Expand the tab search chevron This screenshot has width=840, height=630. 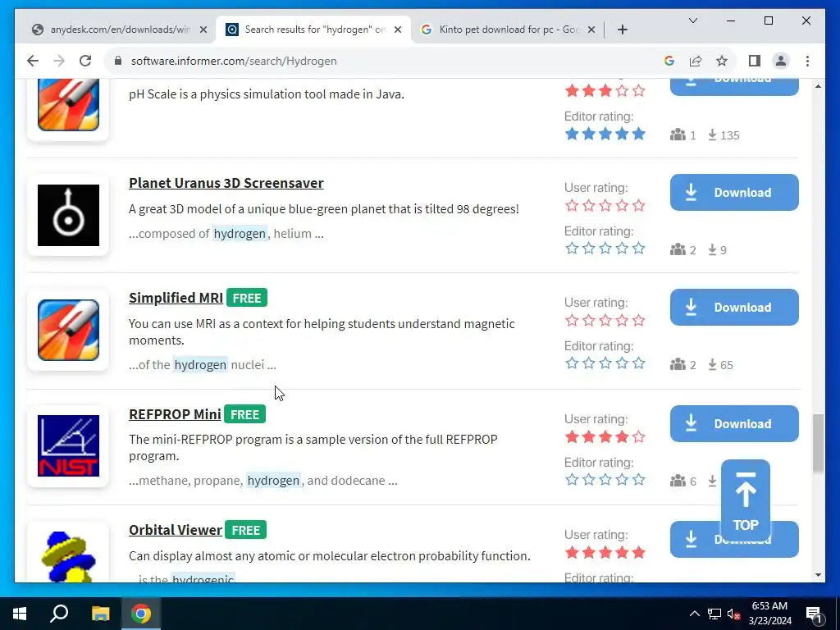click(692, 21)
